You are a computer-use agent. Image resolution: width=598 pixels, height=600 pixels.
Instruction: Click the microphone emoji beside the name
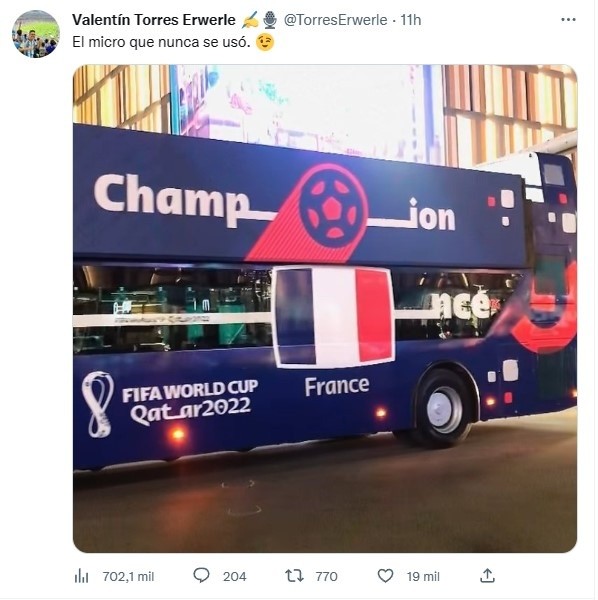pyautogui.click(x=270, y=20)
